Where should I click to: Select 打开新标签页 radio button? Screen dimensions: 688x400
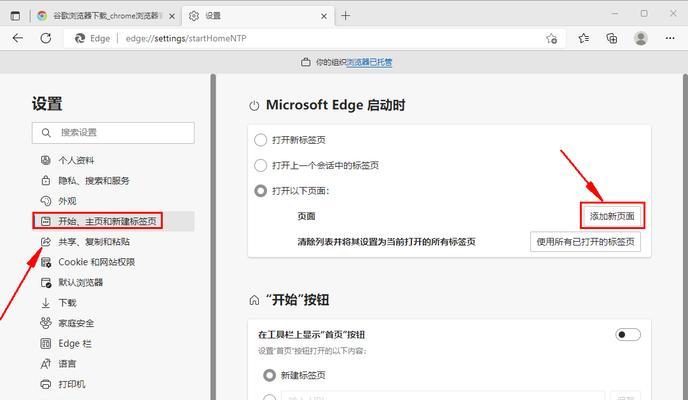[x=261, y=140]
